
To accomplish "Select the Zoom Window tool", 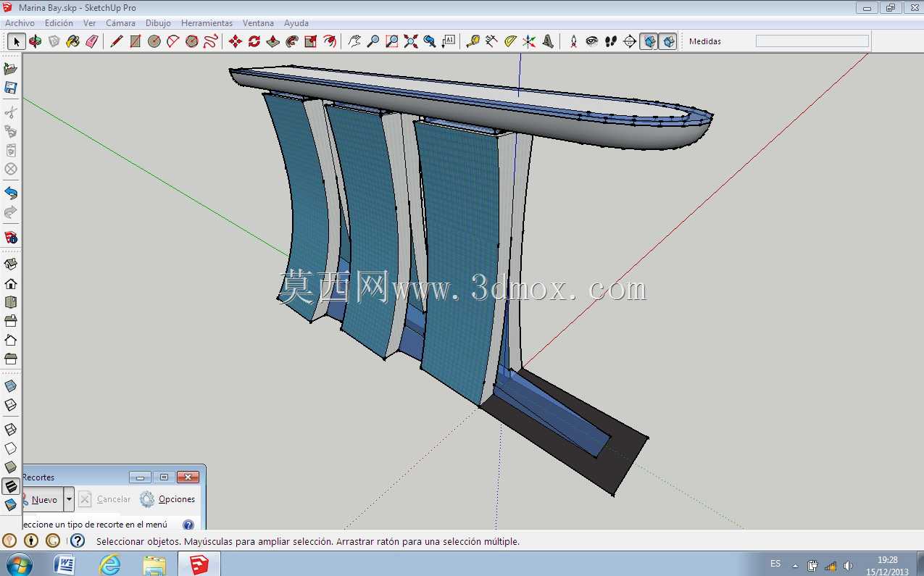I will coord(391,41).
